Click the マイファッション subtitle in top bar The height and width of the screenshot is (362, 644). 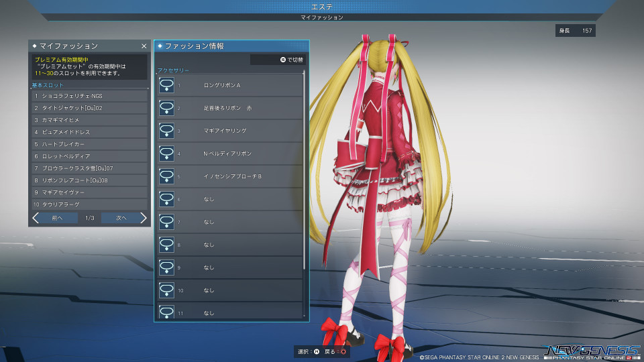(322, 17)
